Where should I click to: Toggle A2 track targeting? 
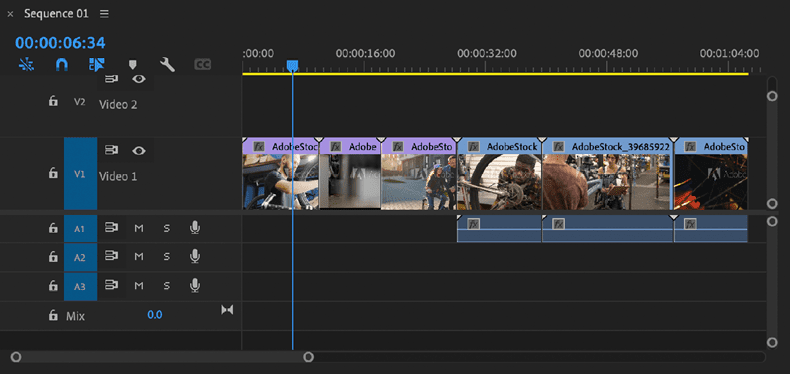point(80,258)
